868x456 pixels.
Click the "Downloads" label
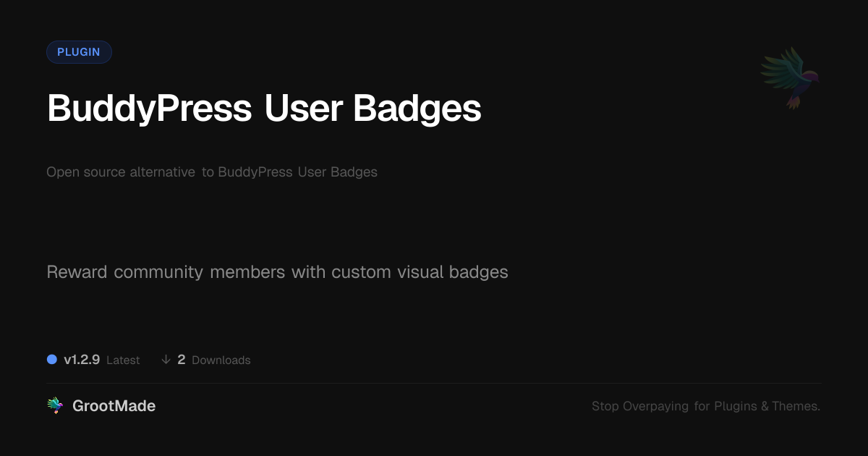221,360
